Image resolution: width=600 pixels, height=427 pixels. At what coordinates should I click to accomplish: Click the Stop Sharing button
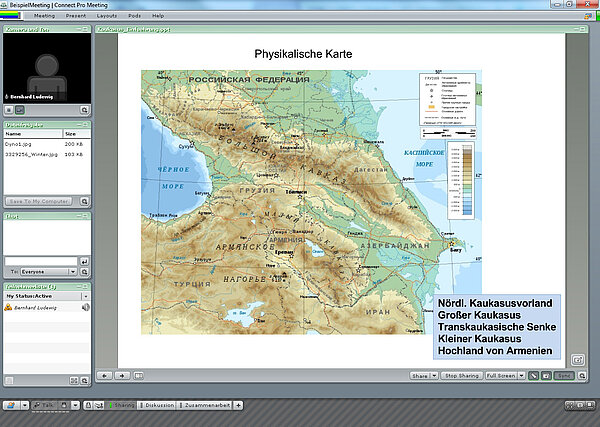tap(461, 375)
